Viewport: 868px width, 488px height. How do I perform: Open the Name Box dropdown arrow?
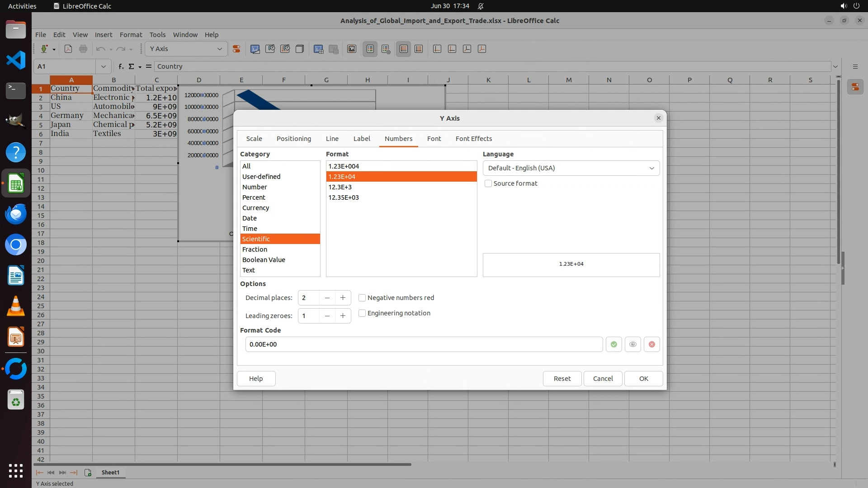click(104, 66)
